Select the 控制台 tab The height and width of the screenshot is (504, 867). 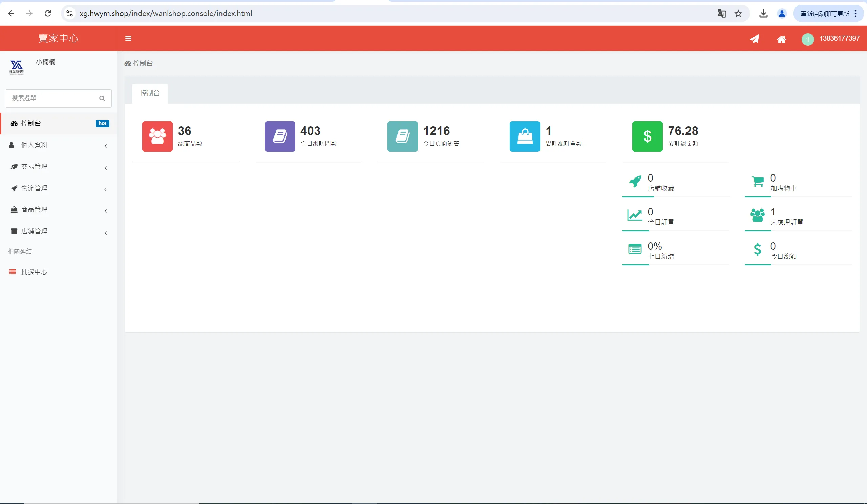tap(150, 93)
